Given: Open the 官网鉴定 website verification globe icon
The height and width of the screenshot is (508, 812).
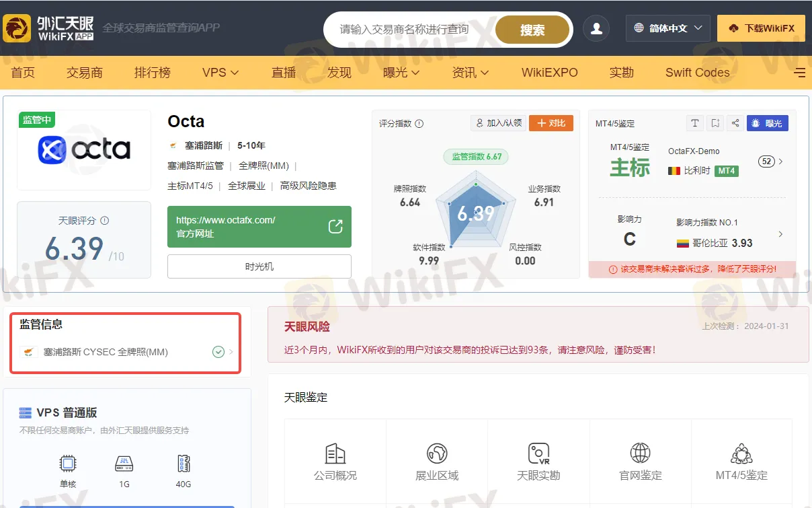Looking at the screenshot, I should pyautogui.click(x=640, y=453).
